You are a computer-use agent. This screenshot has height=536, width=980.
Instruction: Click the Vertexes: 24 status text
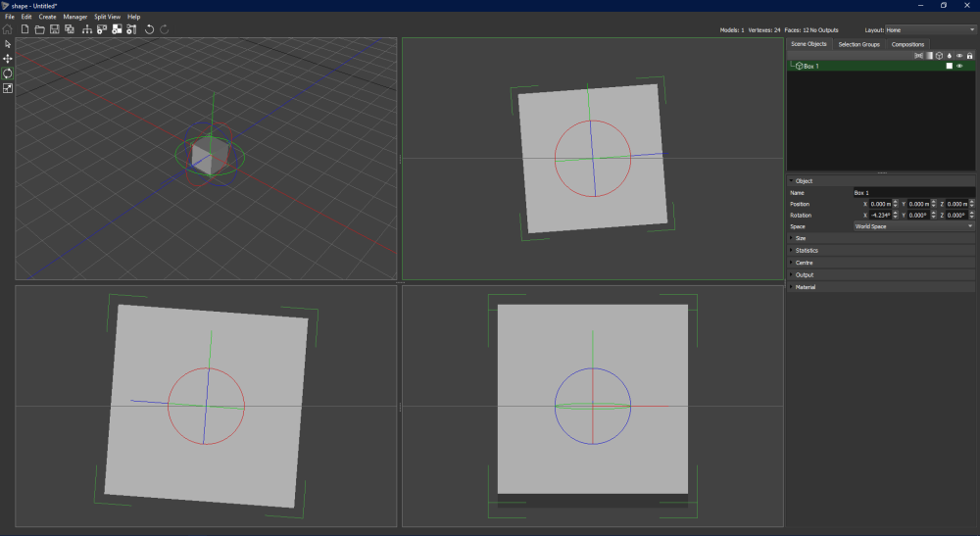tap(764, 30)
